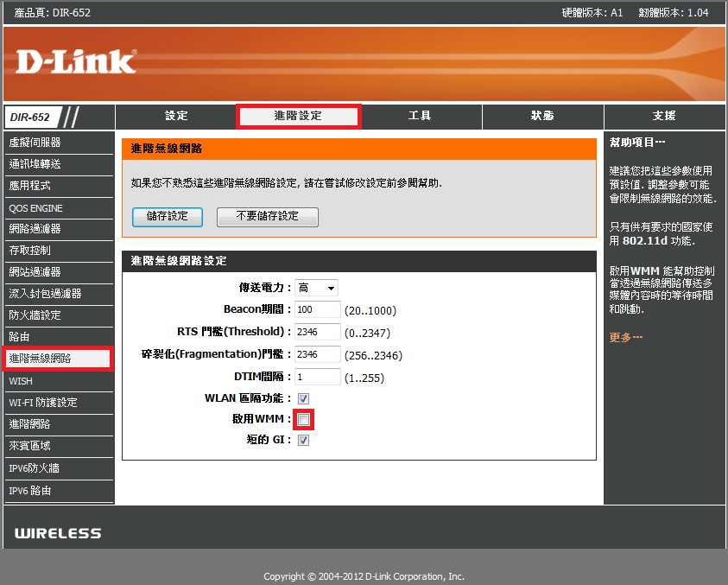Enable the 啟用WMM checkbox
Viewport: 728px width, 585px height.
click(x=303, y=420)
